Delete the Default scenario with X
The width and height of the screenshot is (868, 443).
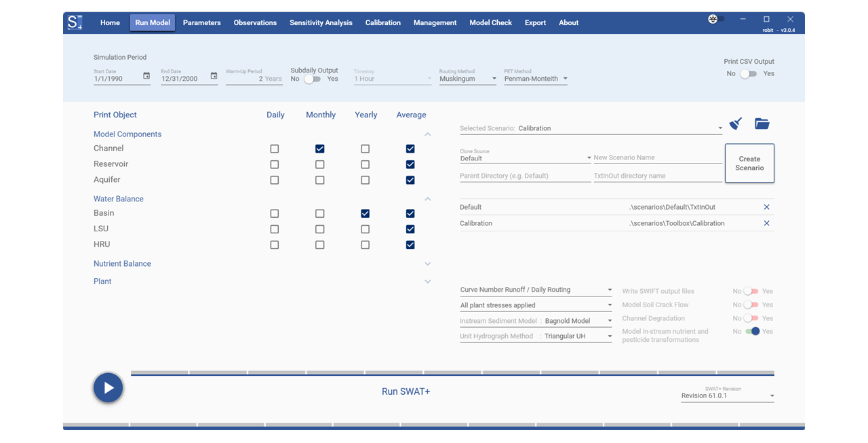click(x=766, y=207)
